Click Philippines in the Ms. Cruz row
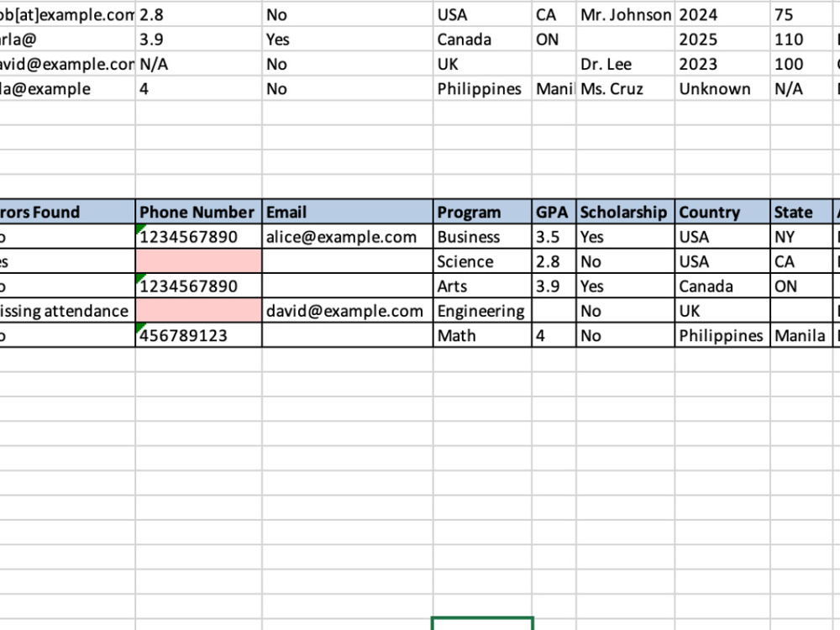The height and width of the screenshot is (630, 840). 483,88
